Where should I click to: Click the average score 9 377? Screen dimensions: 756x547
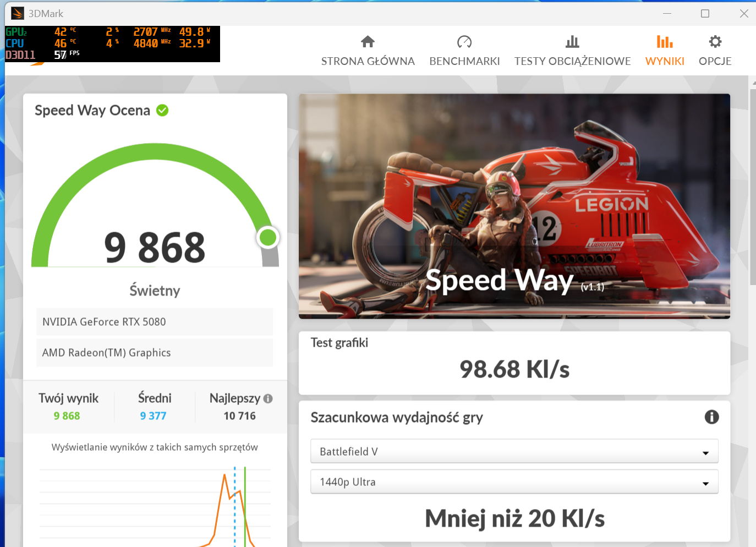[x=153, y=416]
